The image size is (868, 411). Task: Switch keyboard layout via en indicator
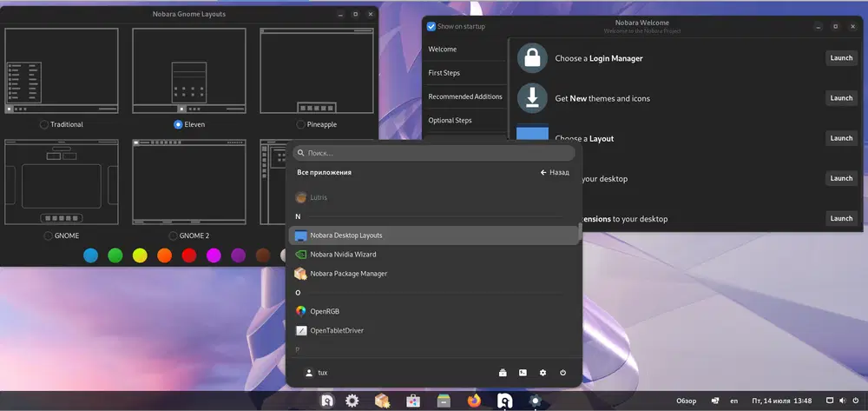[x=734, y=401]
